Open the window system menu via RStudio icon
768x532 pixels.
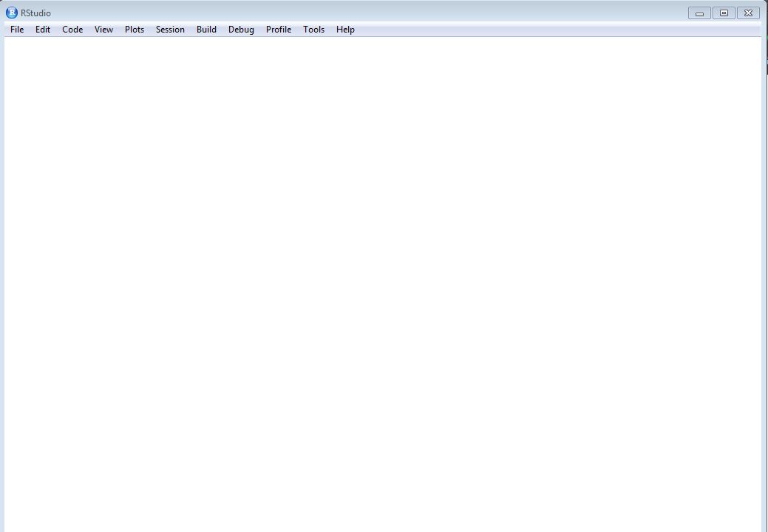click(x=12, y=13)
